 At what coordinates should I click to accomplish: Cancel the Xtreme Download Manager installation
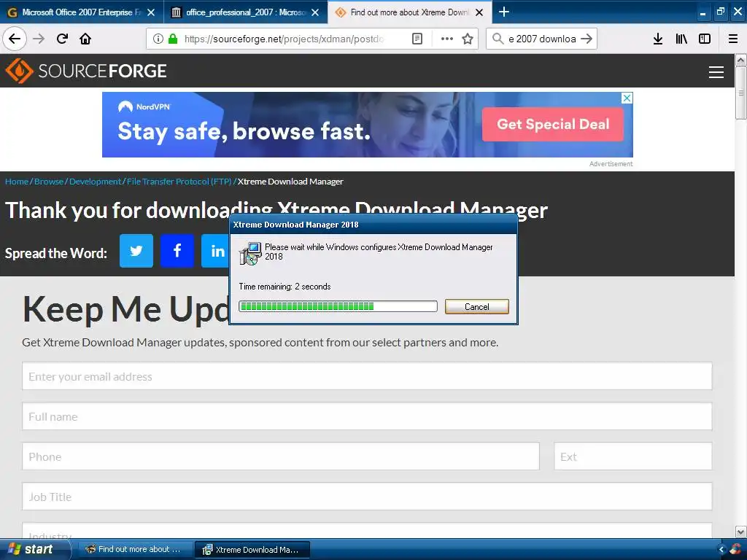coord(477,307)
